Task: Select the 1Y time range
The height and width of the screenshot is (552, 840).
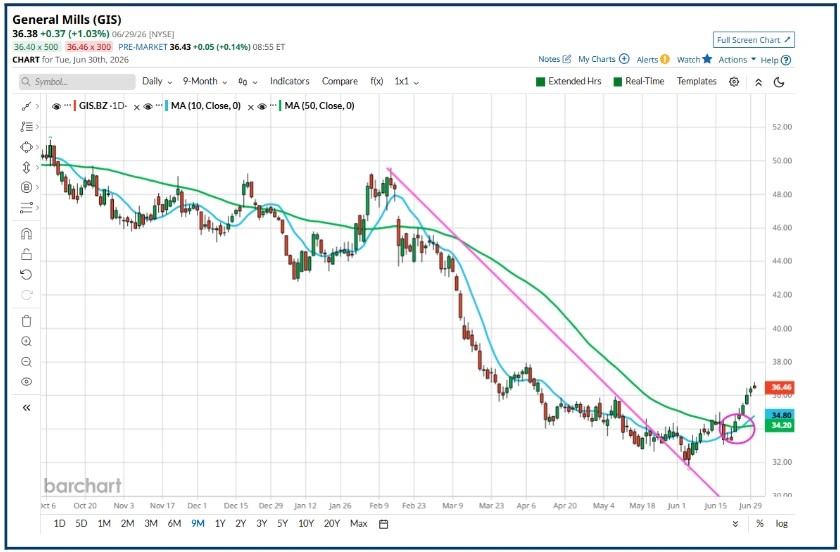Action: click(220, 524)
